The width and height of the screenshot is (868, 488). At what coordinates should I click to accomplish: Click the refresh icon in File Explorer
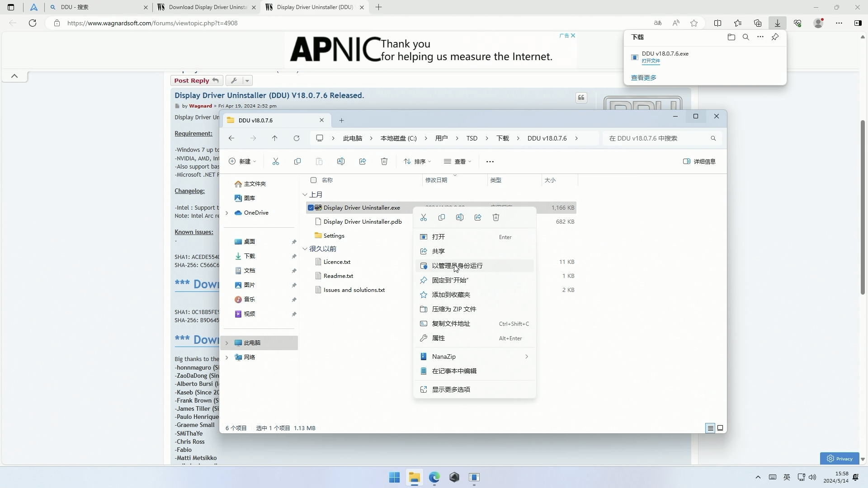click(297, 138)
